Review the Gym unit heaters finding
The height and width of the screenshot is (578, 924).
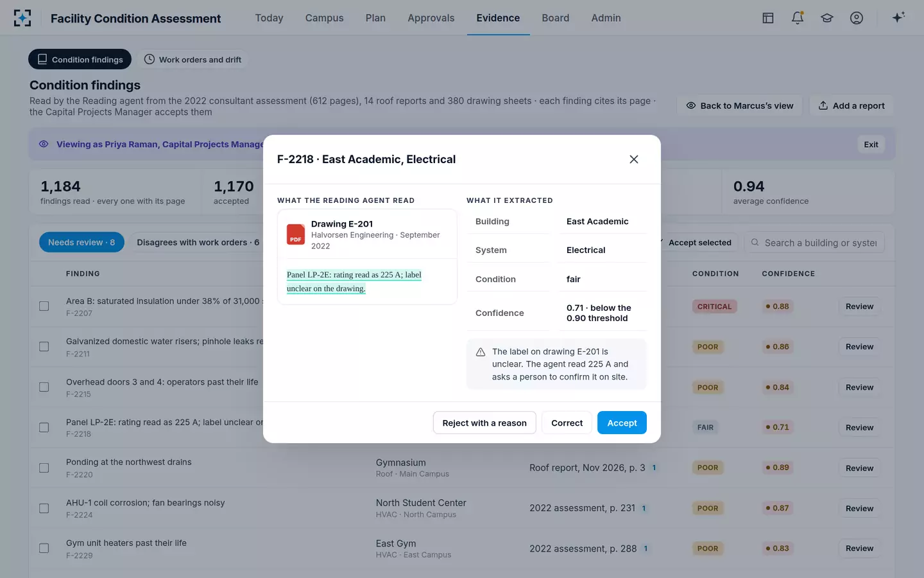pos(859,548)
